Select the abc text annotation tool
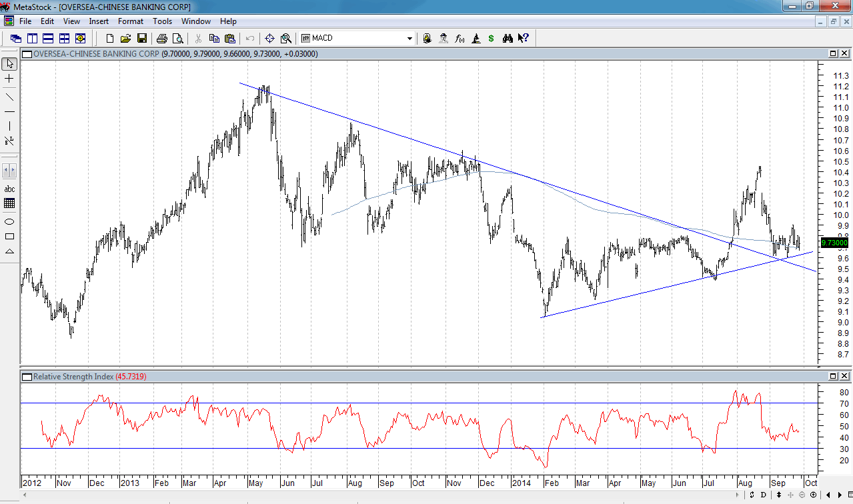Image resolution: width=853 pixels, height=504 pixels. tap(9, 189)
